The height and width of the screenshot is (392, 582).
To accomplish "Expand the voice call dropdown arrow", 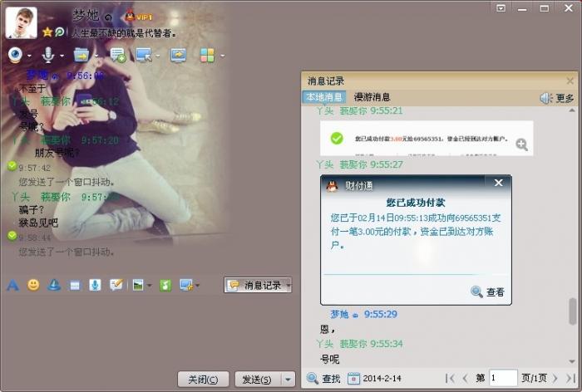I will point(62,56).
